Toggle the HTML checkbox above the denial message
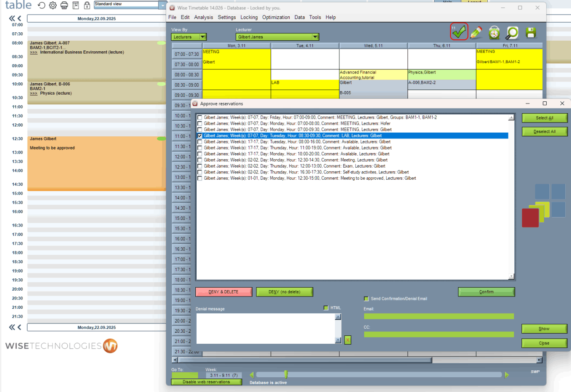Image resolution: width=571 pixels, height=392 pixels. tap(326, 307)
